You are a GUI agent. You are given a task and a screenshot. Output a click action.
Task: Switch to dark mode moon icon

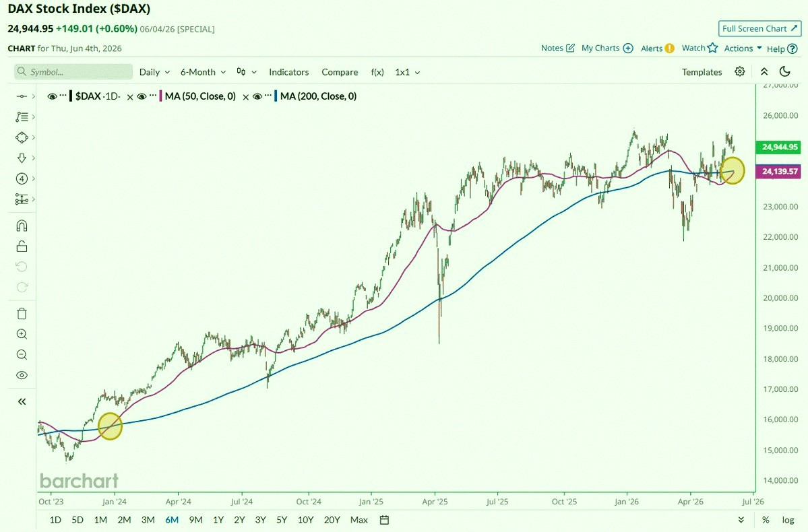pos(785,71)
